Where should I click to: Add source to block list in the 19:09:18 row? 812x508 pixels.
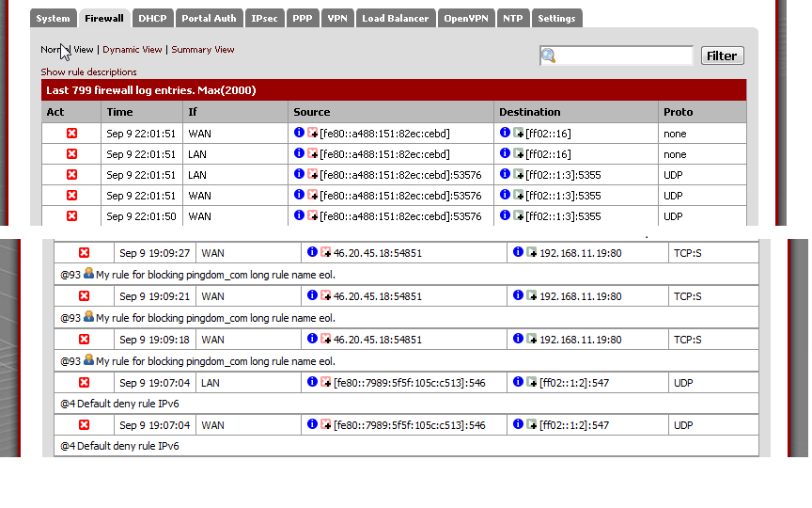(325, 339)
